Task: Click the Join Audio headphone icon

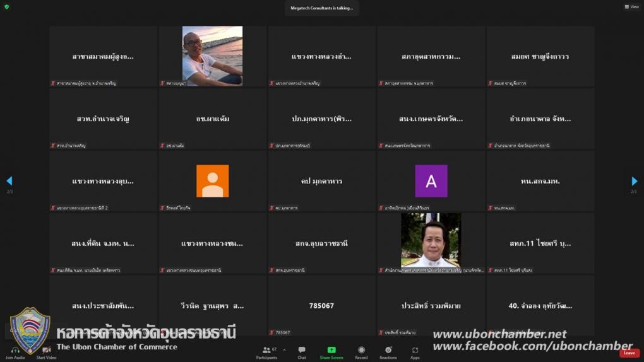Action: pyautogui.click(x=15, y=350)
